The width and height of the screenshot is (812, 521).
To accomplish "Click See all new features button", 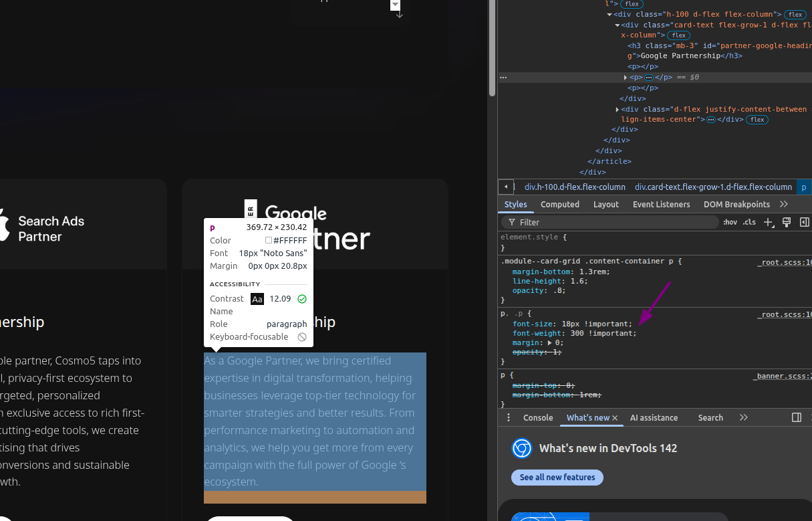I will coord(557,477).
